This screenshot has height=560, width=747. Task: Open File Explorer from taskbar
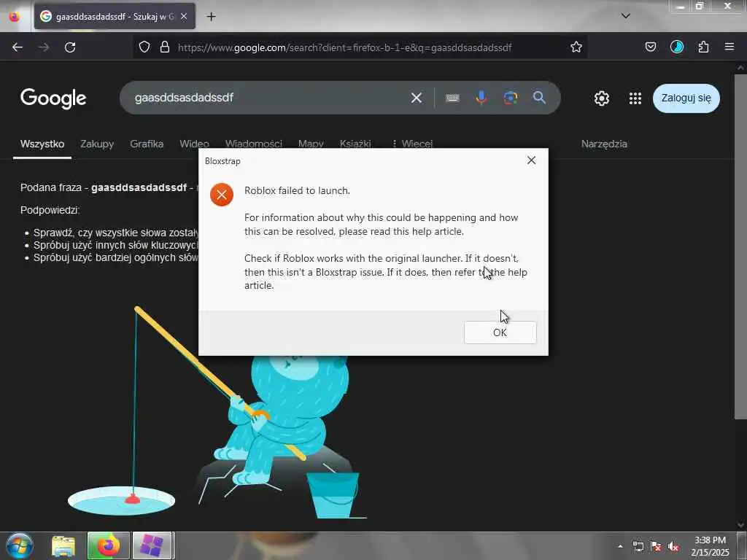pyautogui.click(x=63, y=545)
